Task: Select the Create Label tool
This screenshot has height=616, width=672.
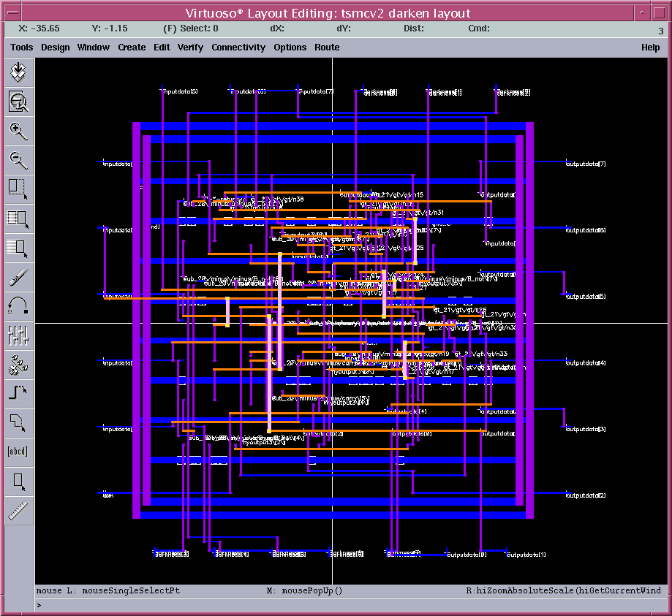Action: coord(18,451)
